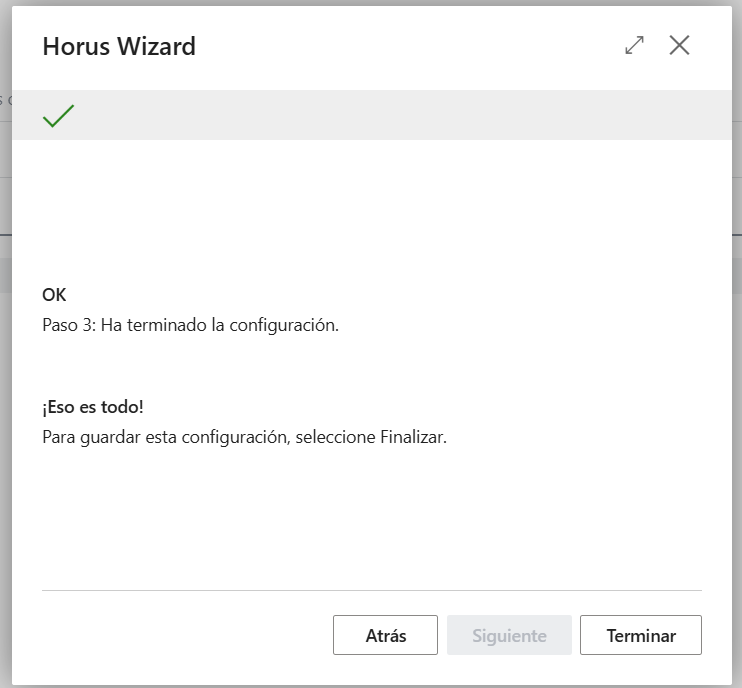
Task: Click the 'Paso 3: Ha terminado la configuración' text
Action: 190,325
